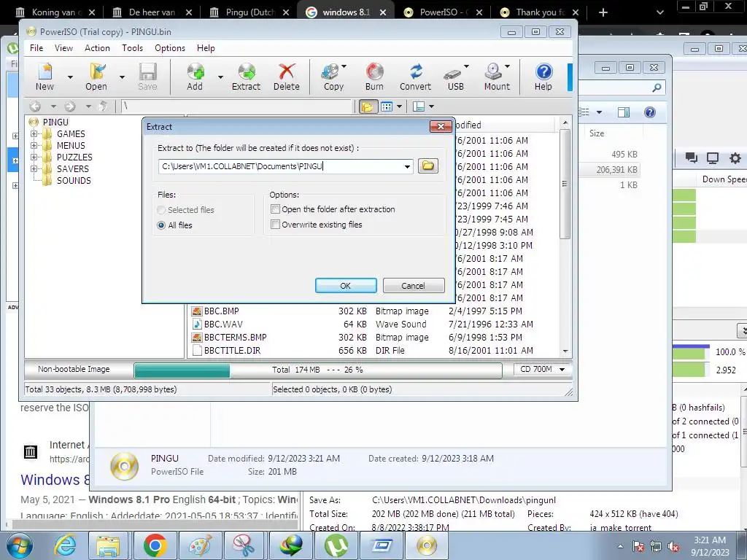Image resolution: width=747 pixels, height=560 pixels.
Task: Click the Convert toolbar icon
Action: click(415, 77)
